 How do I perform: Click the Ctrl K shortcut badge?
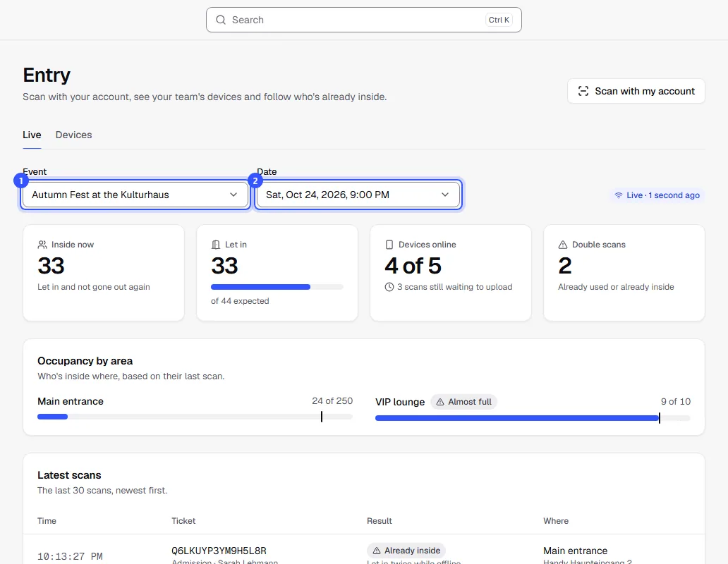(x=499, y=20)
